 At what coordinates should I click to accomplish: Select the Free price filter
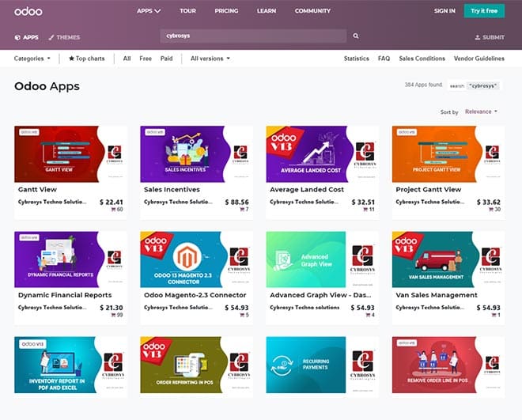(x=146, y=59)
